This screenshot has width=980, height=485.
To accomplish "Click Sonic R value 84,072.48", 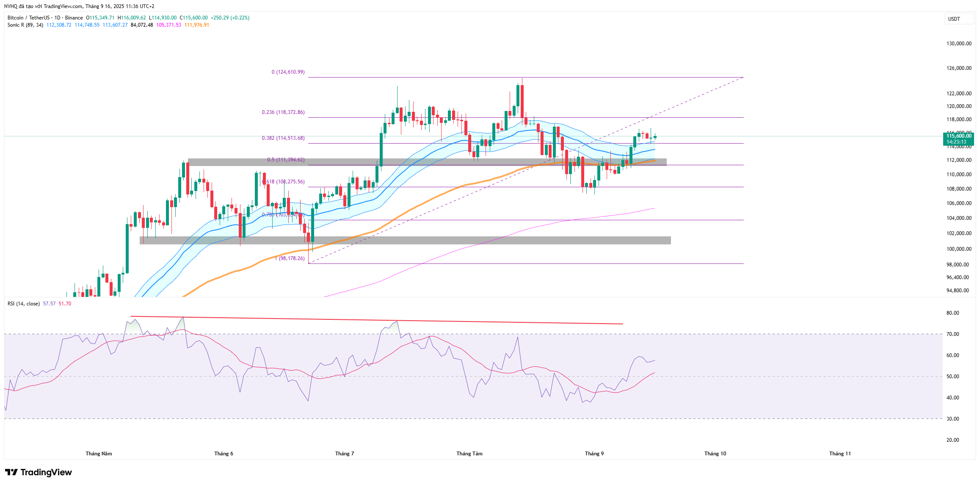I will (142, 25).
